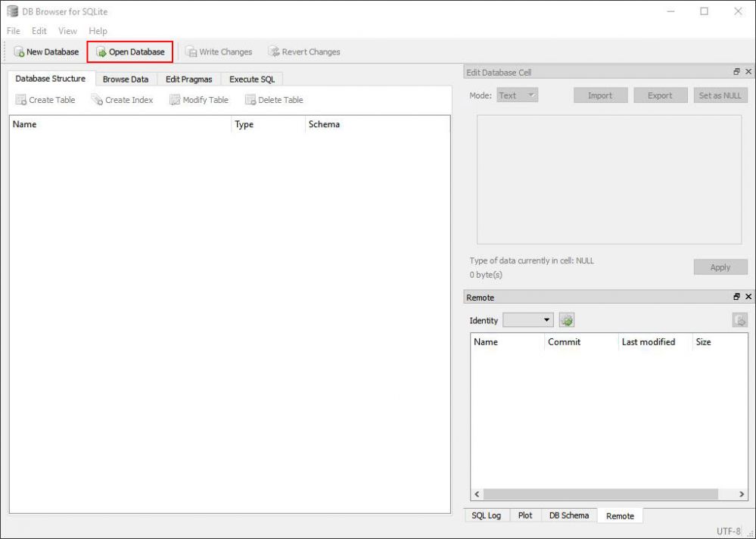The height and width of the screenshot is (539, 756).
Task: Switch to the Database Structure tab
Action: click(51, 79)
